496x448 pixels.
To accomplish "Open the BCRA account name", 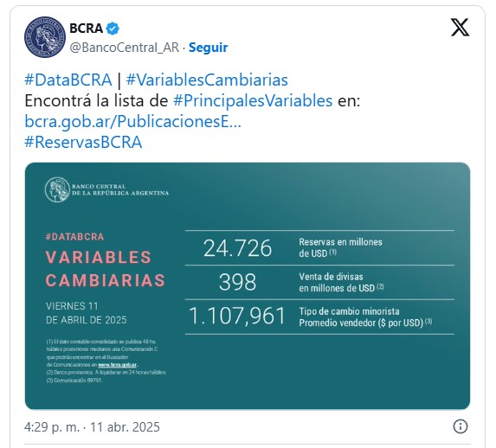I will pyautogui.click(x=86, y=29).
